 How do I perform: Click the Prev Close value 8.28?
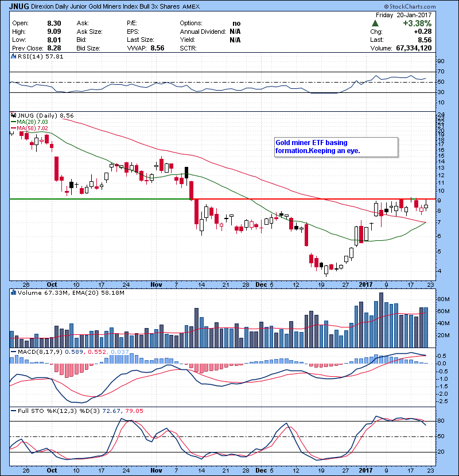click(x=54, y=48)
